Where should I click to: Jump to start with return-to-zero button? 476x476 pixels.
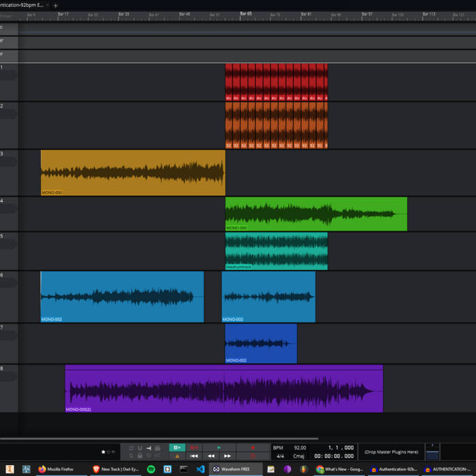tap(194, 456)
